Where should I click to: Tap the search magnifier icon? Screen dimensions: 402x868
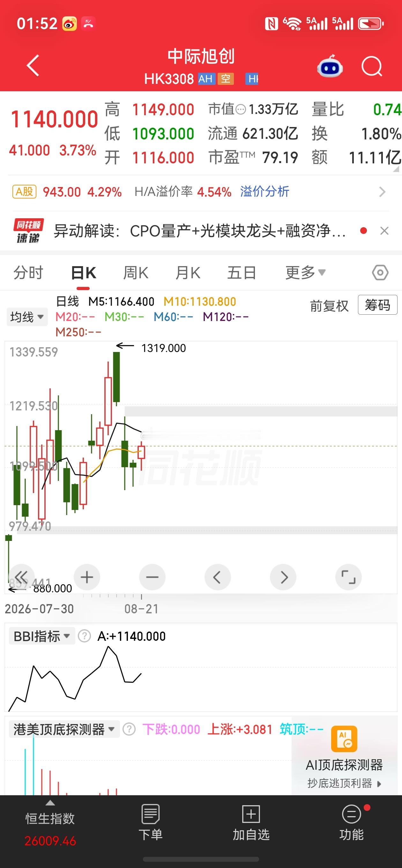pyautogui.click(x=372, y=66)
